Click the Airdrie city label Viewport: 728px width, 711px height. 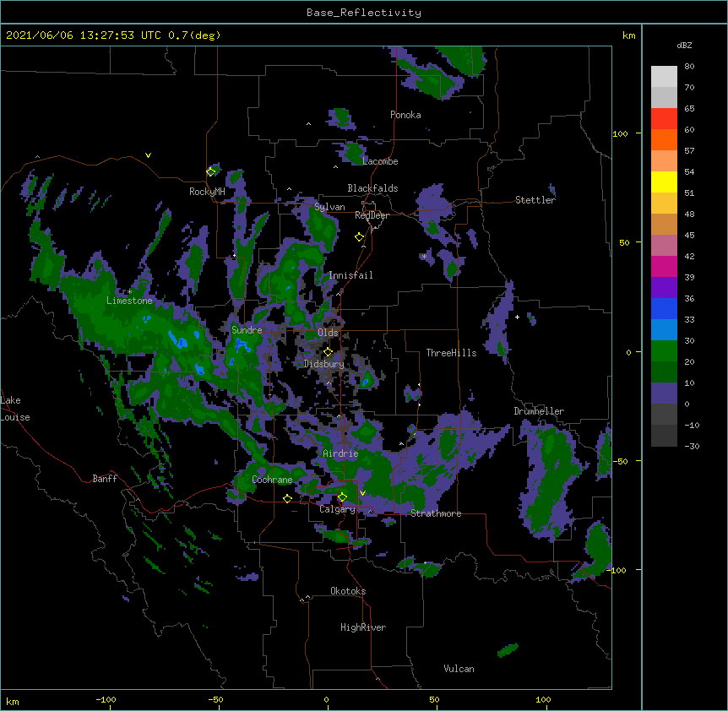click(340, 453)
